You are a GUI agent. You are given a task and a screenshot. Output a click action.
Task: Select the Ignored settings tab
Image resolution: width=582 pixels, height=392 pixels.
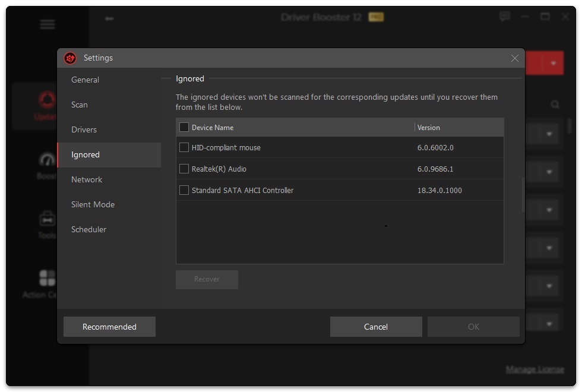coord(109,155)
